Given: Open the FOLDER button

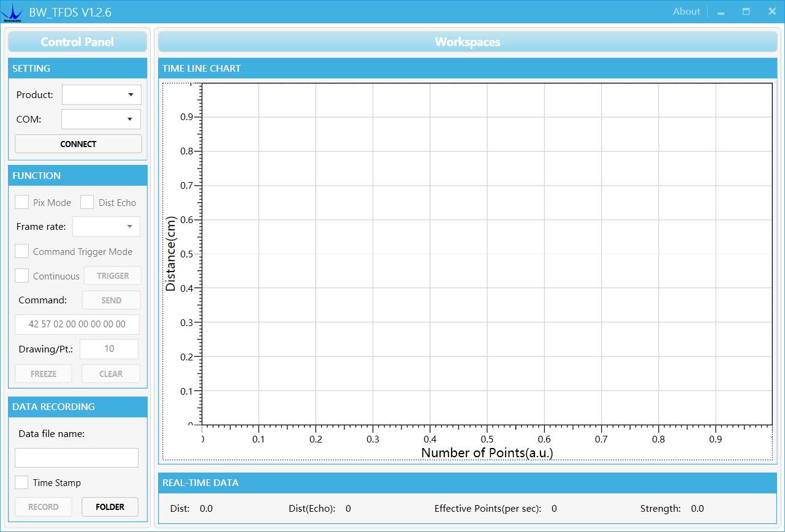Looking at the screenshot, I should 110,507.
